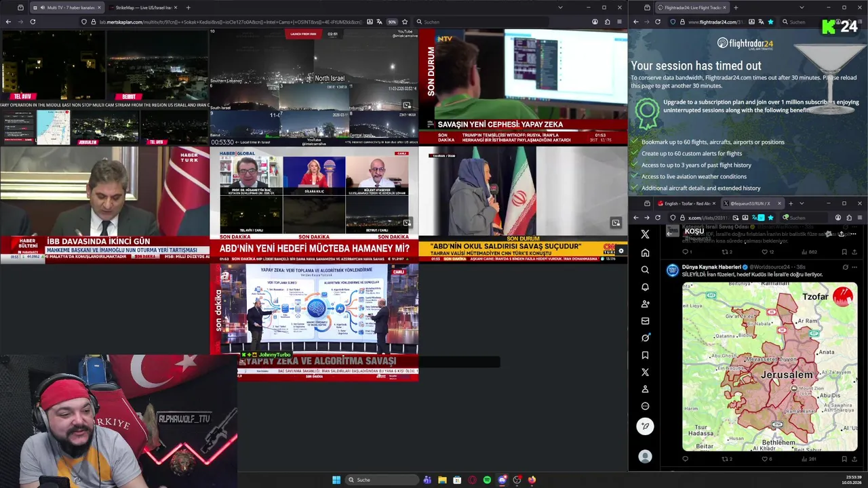Switch to Multi TV browser tab

pos(66,7)
